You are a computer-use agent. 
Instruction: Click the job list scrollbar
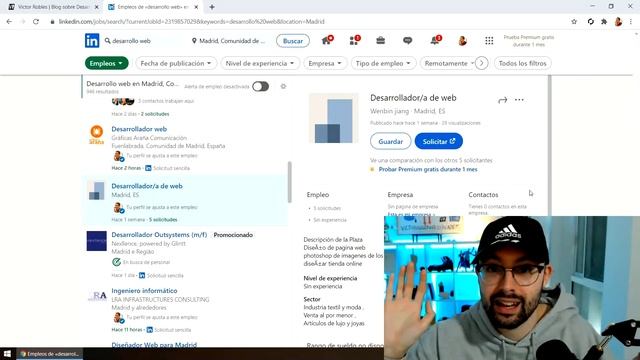(x=289, y=182)
